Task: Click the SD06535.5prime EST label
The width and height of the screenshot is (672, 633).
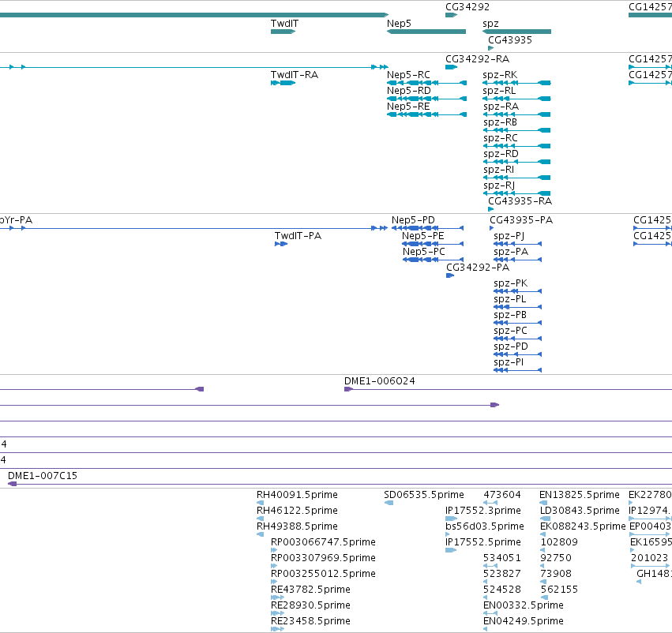Action: 424,495
